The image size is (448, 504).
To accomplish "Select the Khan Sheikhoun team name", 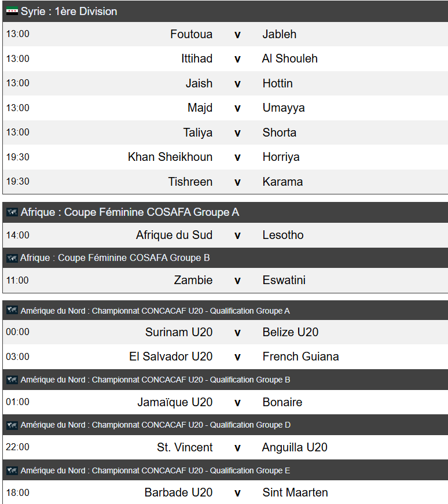I will coord(170,157).
